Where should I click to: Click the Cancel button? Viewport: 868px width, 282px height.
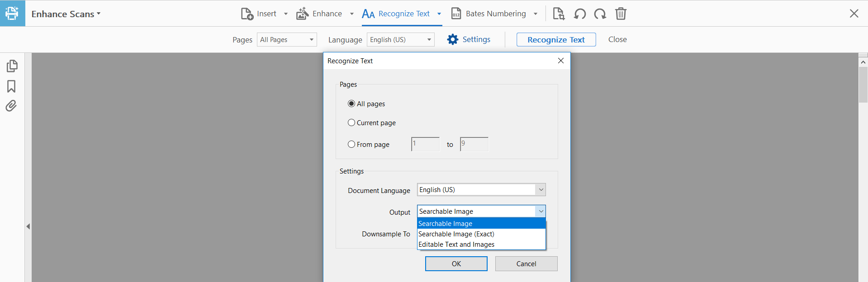point(526,264)
